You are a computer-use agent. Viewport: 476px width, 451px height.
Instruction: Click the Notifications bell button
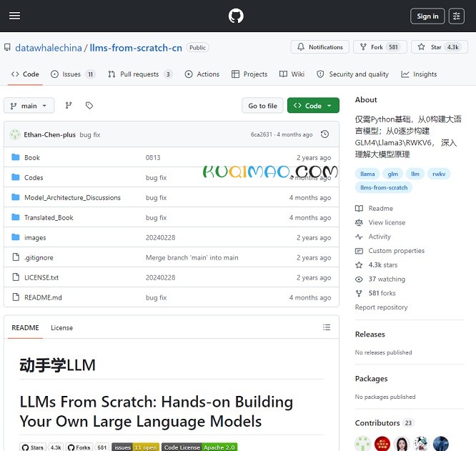[x=320, y=47]
